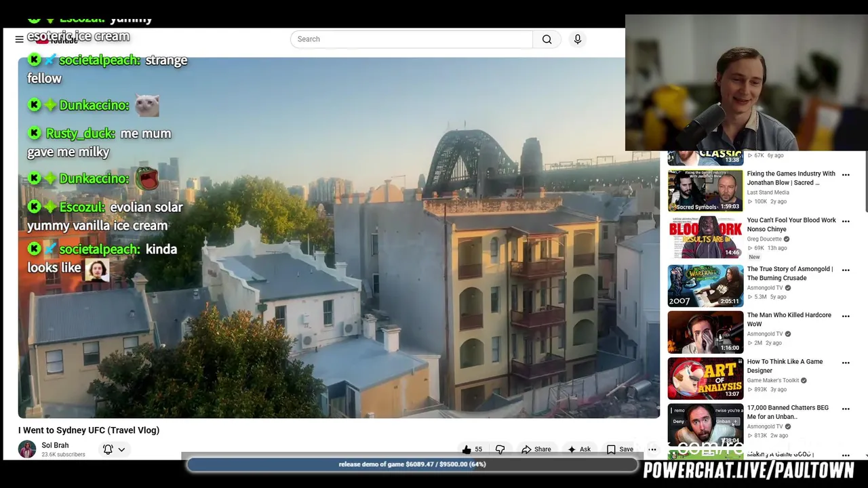The height and width of the screenshot is (488, 868).
Task: Like the video with thumbs up
Action: coord(467,449)
